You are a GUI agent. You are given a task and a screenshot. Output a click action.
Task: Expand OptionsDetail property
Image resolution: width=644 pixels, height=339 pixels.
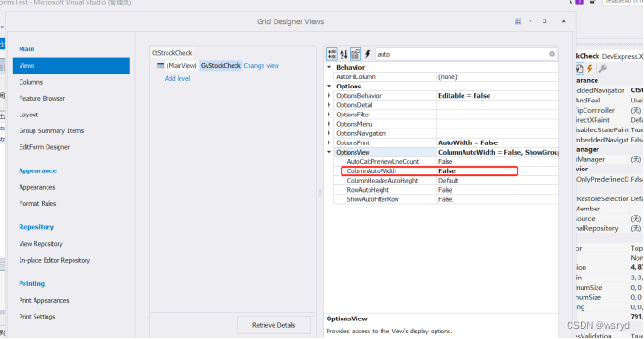[x=329, y=105]
